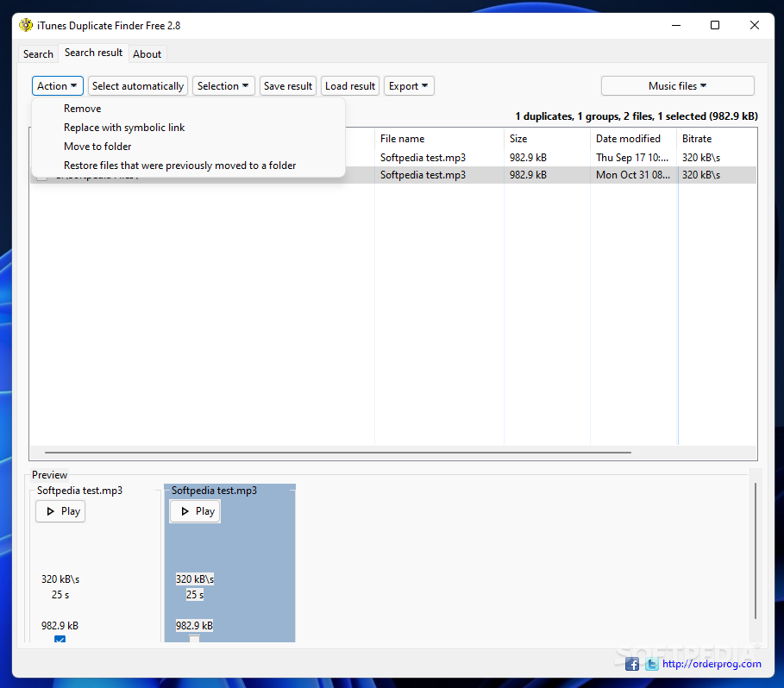Click the duplicates summary status text

pyautogui.click(x=637, y=116)
